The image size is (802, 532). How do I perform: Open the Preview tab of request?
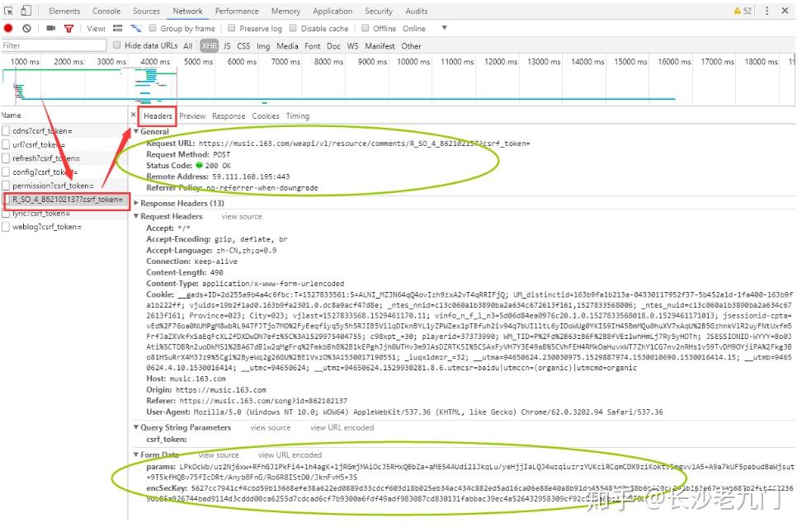click(192, 116)
